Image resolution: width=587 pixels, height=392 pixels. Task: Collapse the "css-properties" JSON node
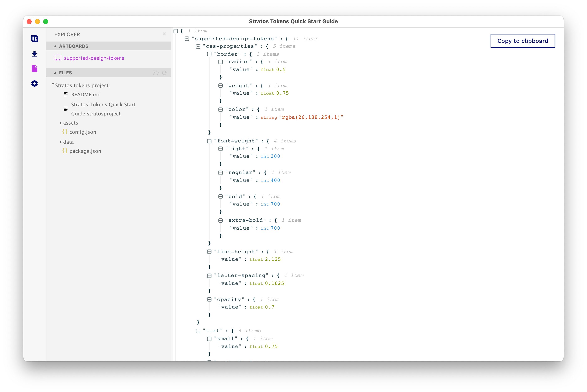pyautogui.click(x=198, y=47)
